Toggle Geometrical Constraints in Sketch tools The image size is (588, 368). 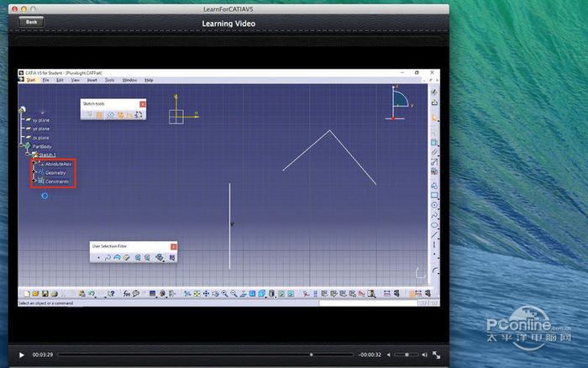(x=120, y=115)
